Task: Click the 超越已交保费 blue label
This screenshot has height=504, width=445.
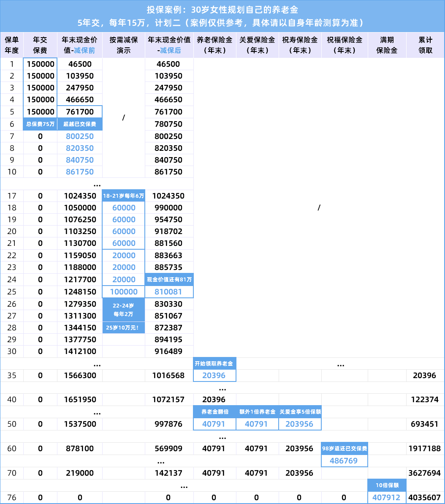Action: point(80,124)
